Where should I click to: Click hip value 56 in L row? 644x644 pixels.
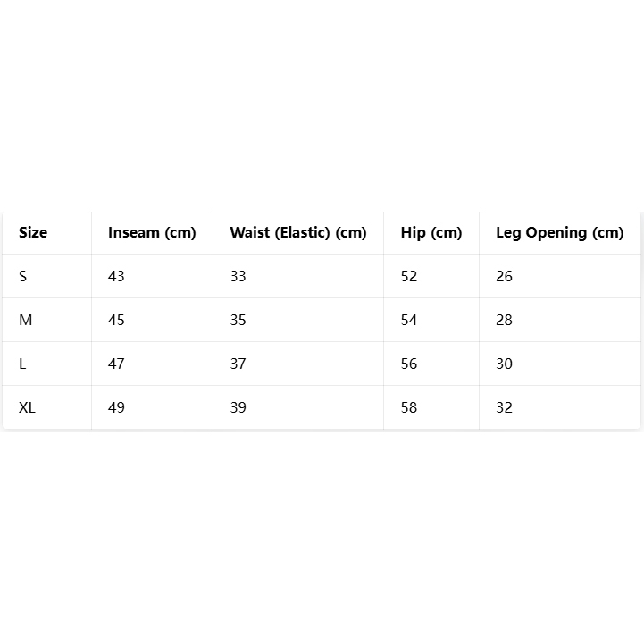tap(409, 364)
